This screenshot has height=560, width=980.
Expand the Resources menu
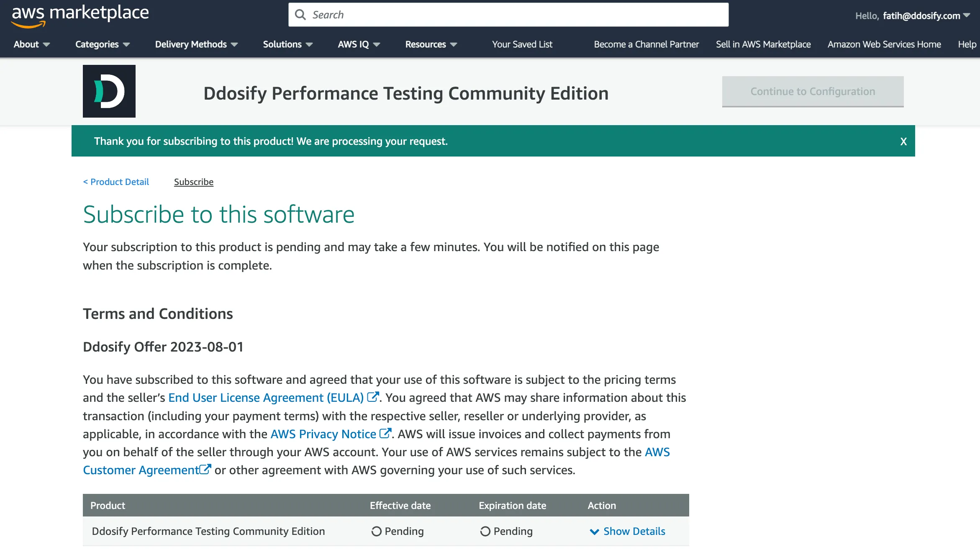(431, 44)
